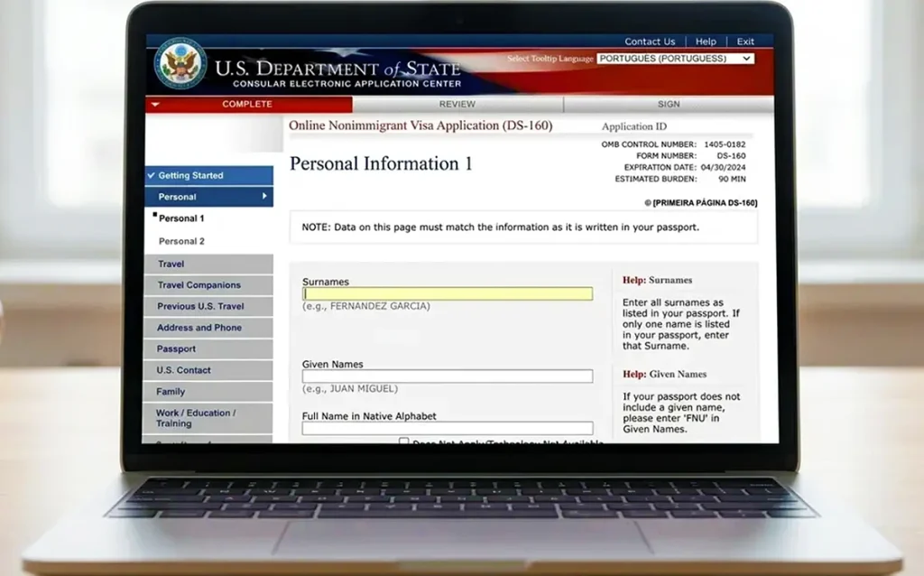Click the Department of State seal logo

coord(180,64)
